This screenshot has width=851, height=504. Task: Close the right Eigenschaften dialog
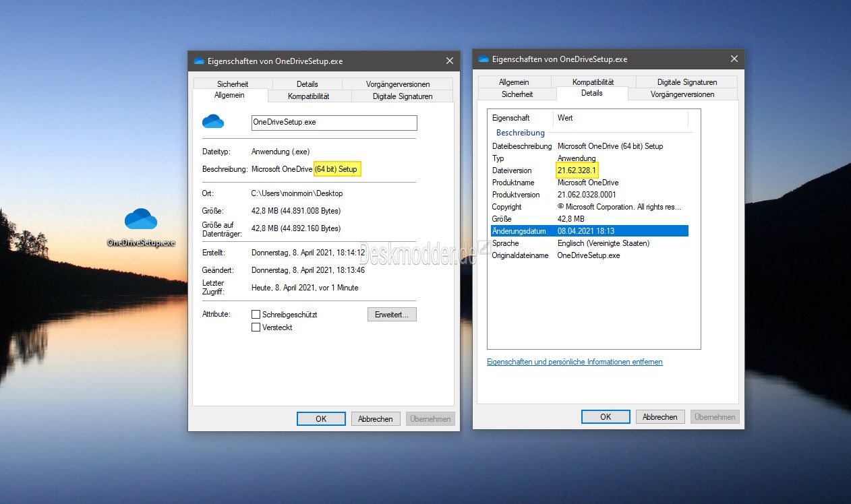pyautogui.click(x=734, y=59)
